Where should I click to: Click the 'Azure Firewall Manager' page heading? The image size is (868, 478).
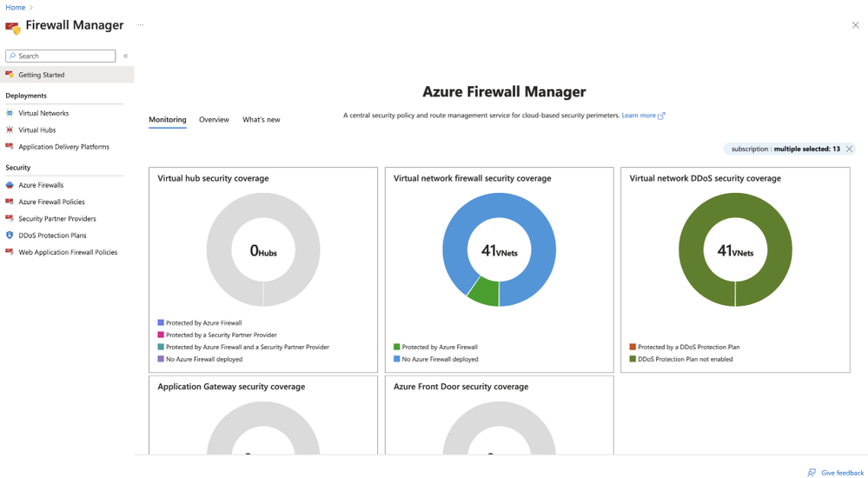[x=504, y=91]
